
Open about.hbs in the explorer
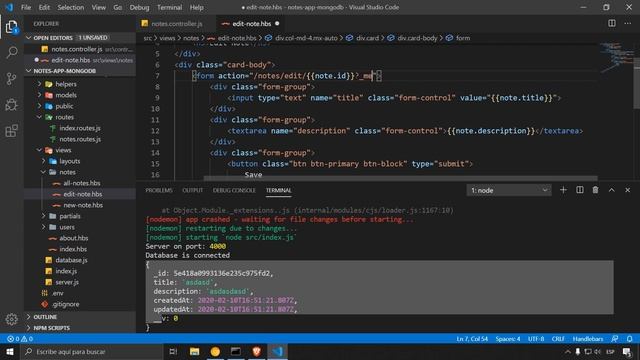pyautogui.click(x=73, y=238)
